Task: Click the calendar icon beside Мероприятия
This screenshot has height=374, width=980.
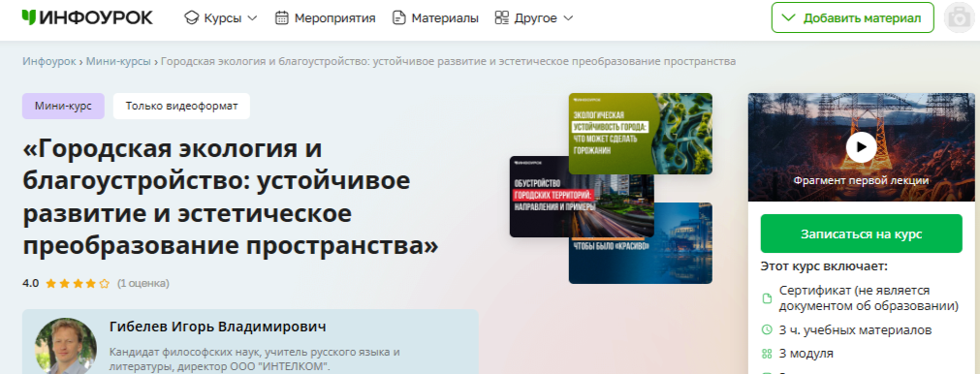Action: tap(282, 18)
